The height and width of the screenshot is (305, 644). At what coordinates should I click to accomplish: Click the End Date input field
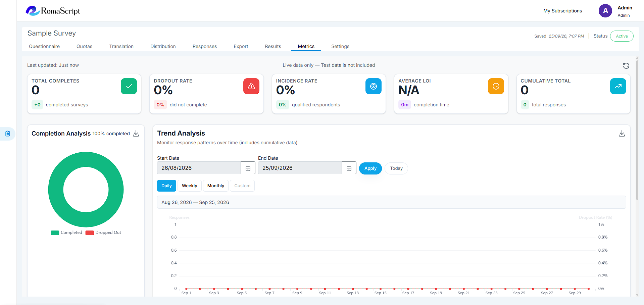(x=300, y=168)
